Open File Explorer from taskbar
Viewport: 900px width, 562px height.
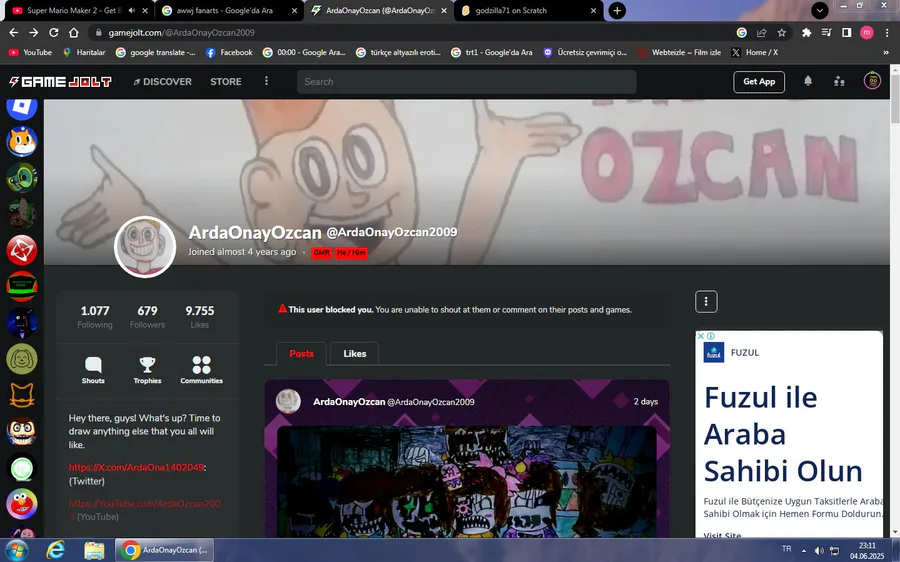tap(94, 551)
